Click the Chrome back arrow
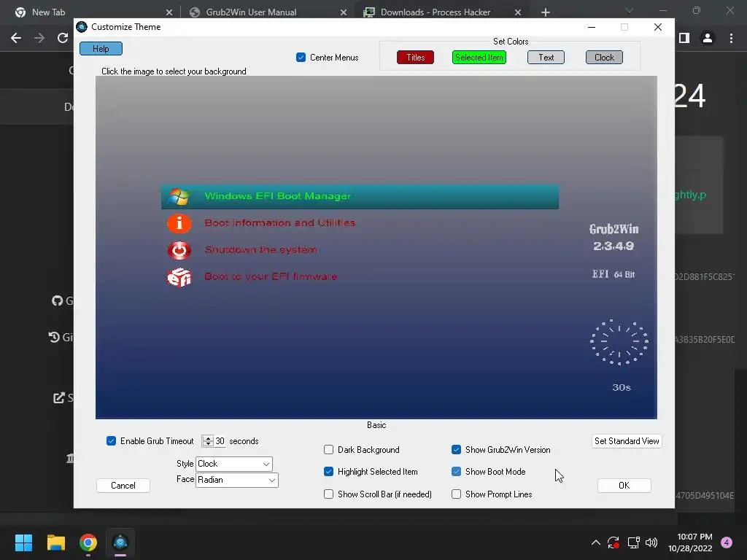 16,38
